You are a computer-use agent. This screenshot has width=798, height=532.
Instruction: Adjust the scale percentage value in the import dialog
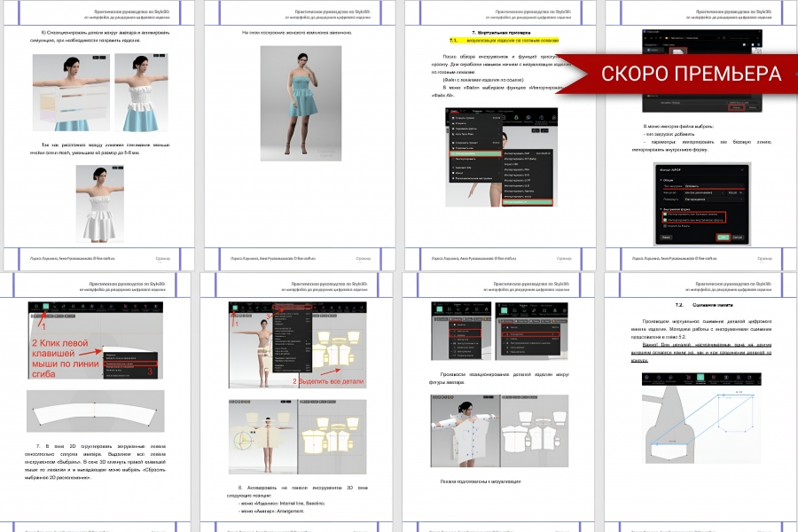735,192
